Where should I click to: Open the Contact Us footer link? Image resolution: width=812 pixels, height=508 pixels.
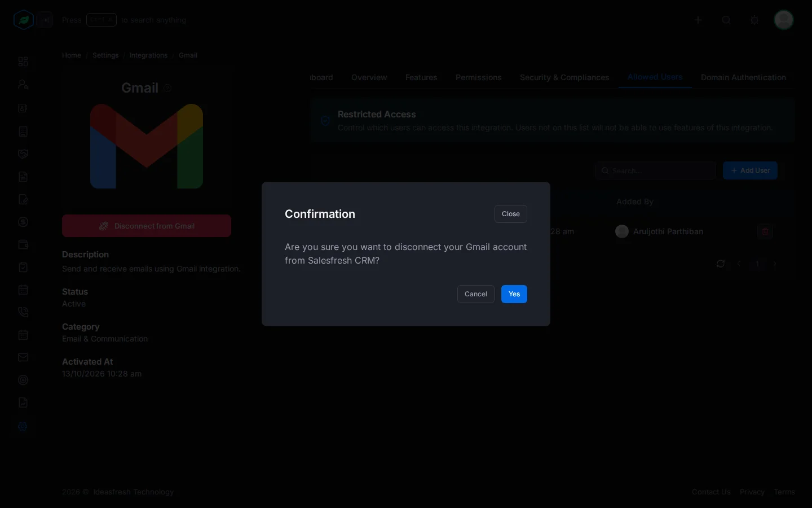(711, 492)
